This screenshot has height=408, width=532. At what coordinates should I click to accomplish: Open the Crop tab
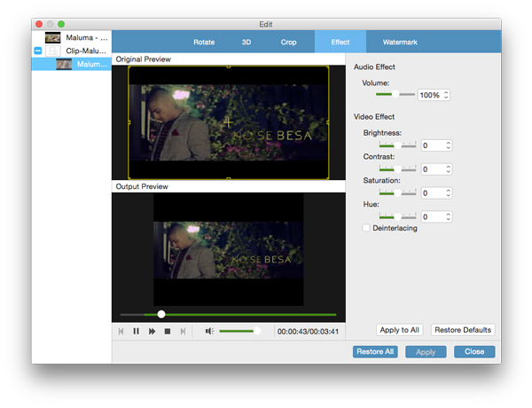[x=288, y=42]
